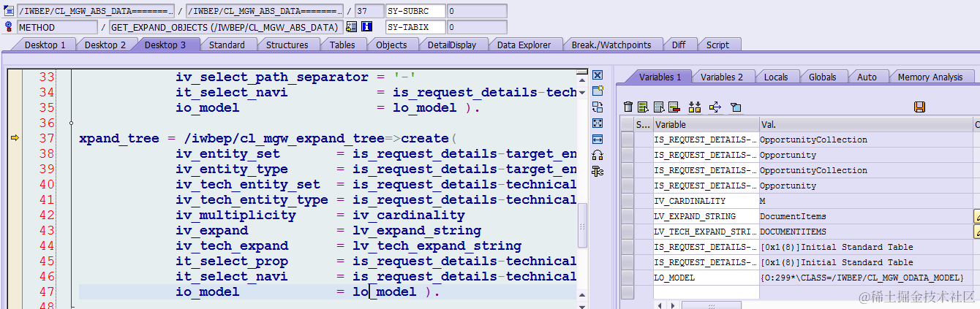The image size is (980, 309).
Task: Click the maximize horizontally icon beside editor
Action: [x=597, y=139]
